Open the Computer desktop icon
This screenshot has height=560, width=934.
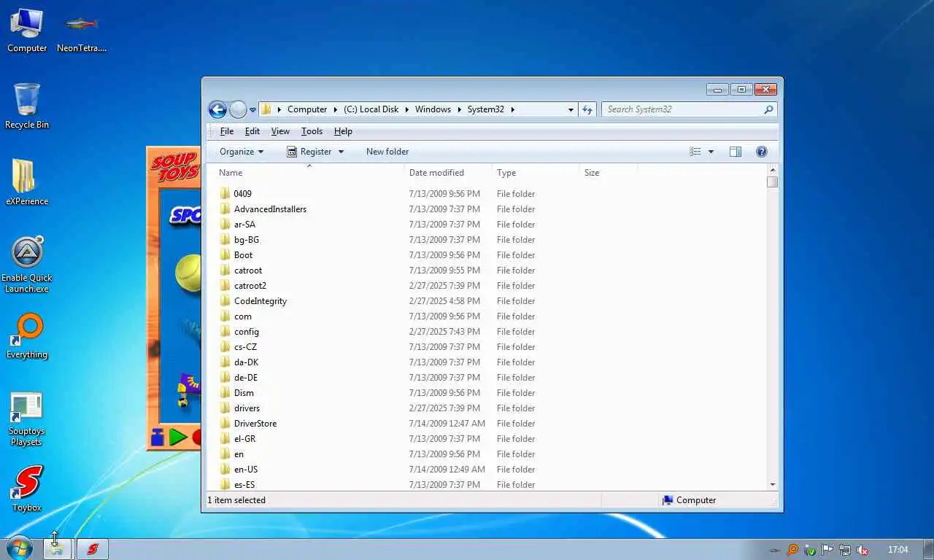coord(27,31)
